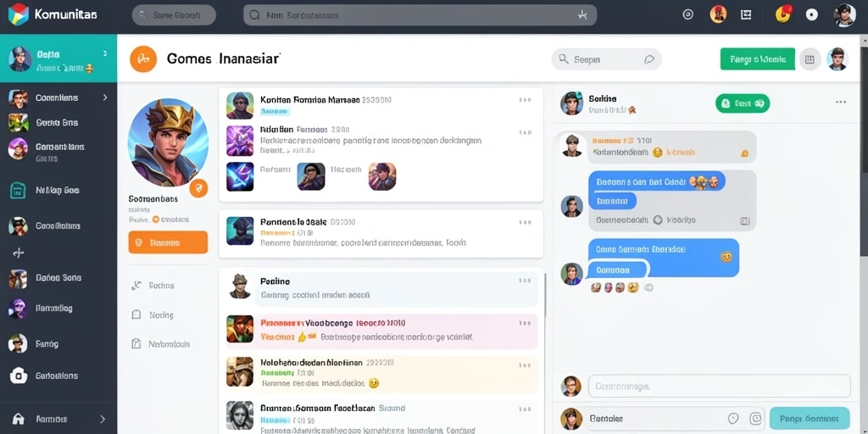The height and width of the screenshot is (434, 868).
Task: Click the emoji reactions row under last message
Action: pyautogui.click(x=621, y=287)
